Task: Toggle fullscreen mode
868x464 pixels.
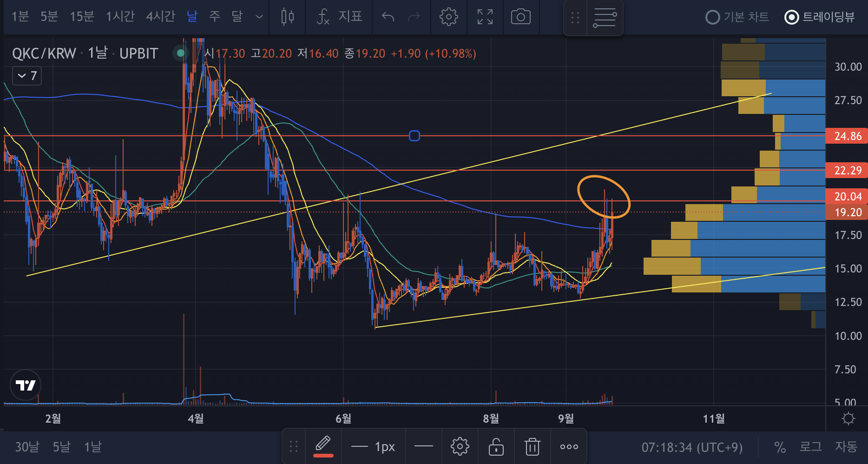Action: [x=485, y=17]
